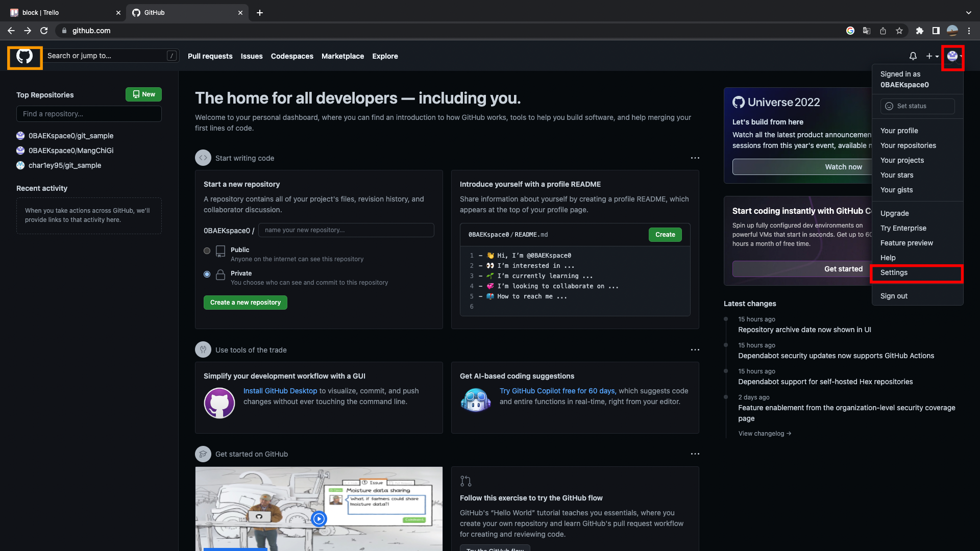Open Use tools of the trade options menu
The width and height of the screenshot is (980, 551).
(x=695, y=350)
